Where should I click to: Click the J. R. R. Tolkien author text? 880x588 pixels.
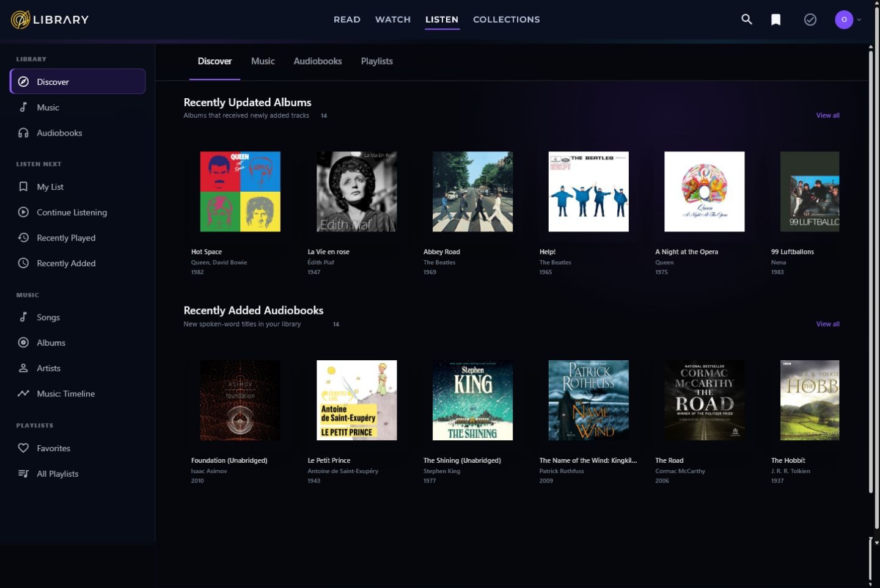pos(791,471)
